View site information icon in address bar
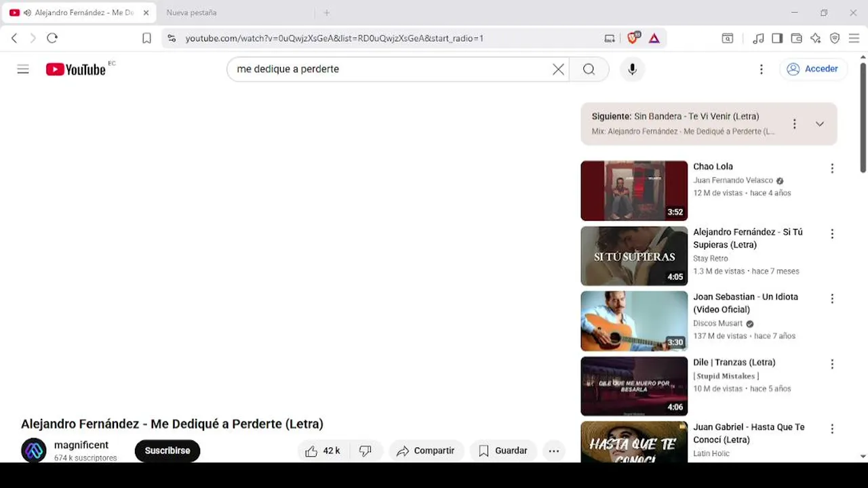This screenshot has width=868, height=488. pyautogui.click(x=172, y=39)
